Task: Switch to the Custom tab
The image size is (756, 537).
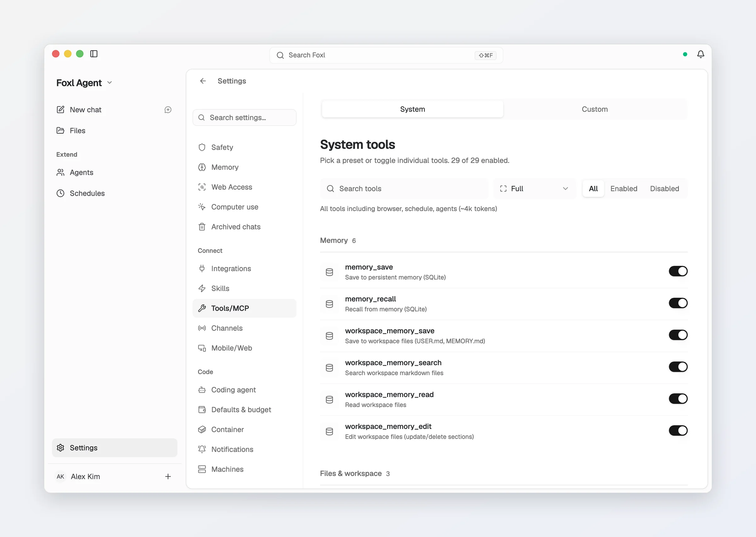Action: click(594, 109)
